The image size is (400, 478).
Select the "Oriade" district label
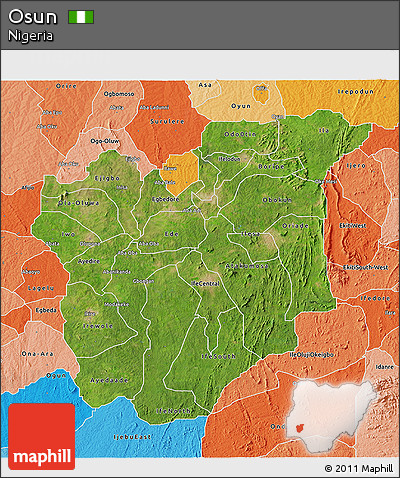295,226
